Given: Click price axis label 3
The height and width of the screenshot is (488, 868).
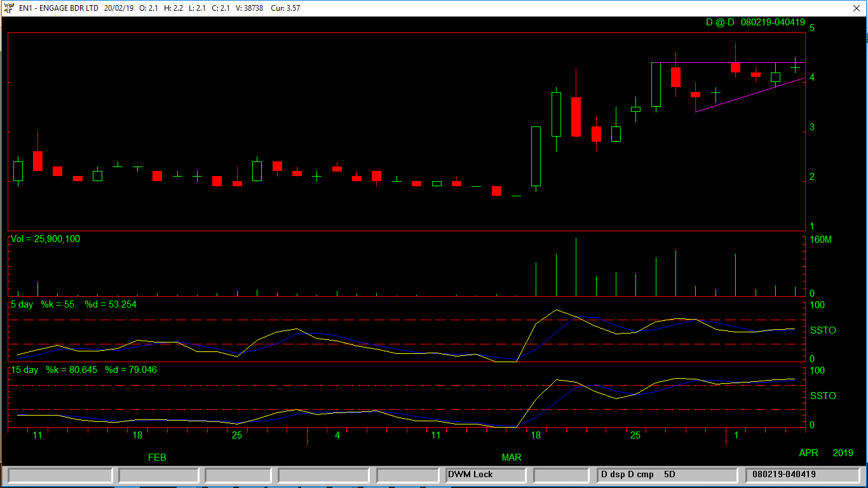Looking at the screenshot, I should [x=813, y=128].
